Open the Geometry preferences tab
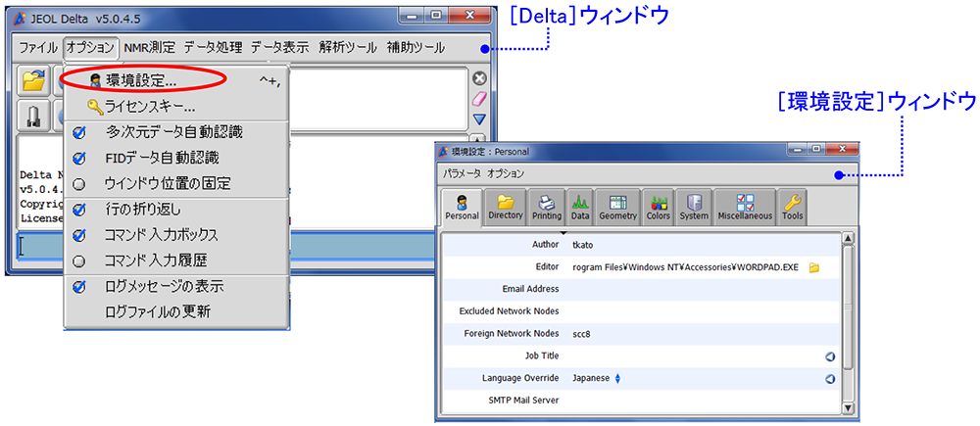The height and width of the screenshot is (426, 980). (618, 206)
